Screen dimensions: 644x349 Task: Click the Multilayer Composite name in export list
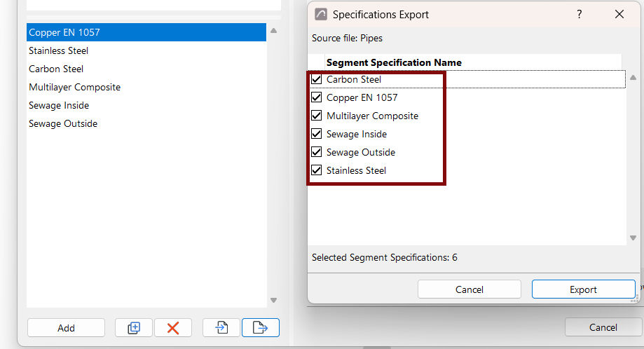tap(372, 116)
